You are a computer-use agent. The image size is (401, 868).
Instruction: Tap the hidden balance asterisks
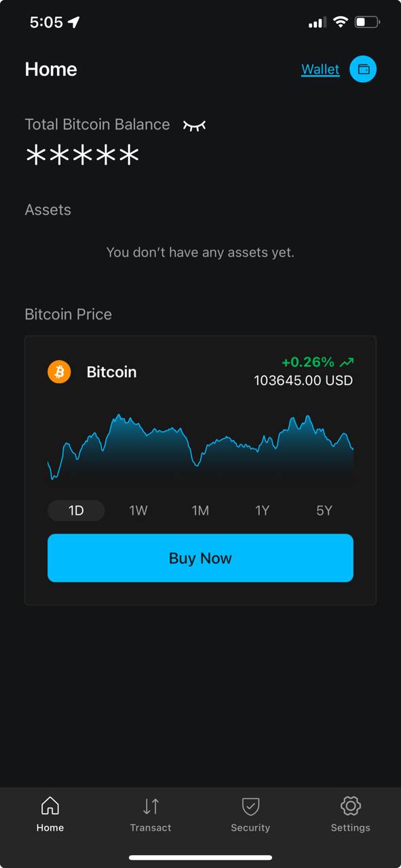click(x=82, y=156)
